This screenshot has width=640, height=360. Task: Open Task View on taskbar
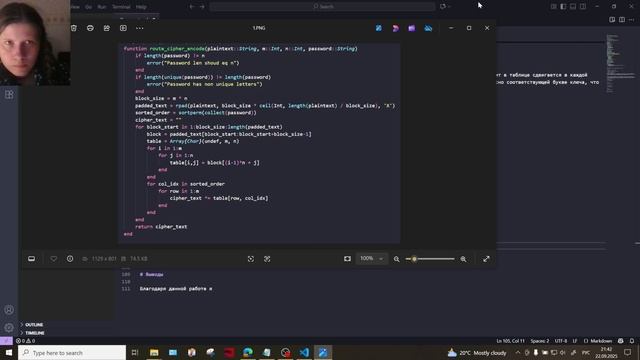click(135, 353)
